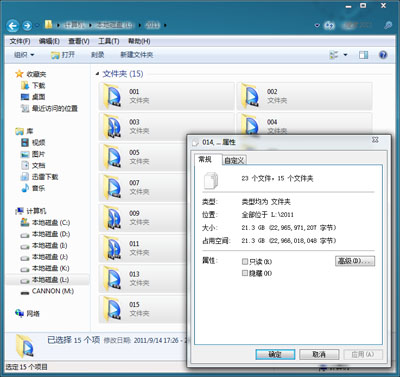
Task: Open the 下载 folder in favorites
Action: (x=33, y=86)
